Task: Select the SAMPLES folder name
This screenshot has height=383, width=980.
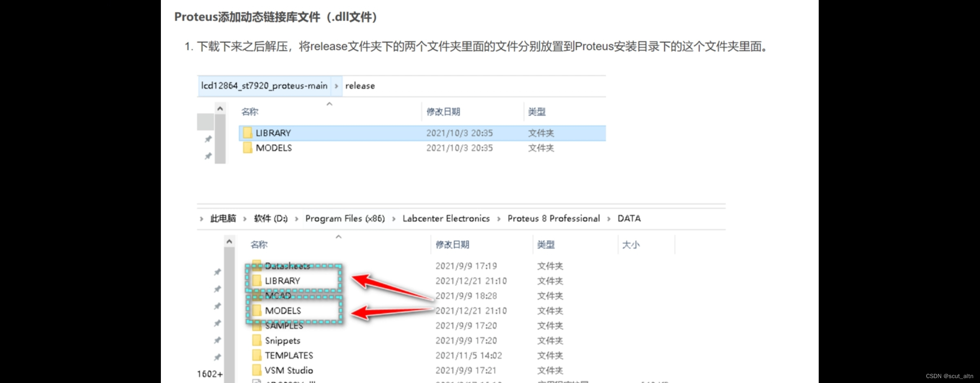Action: (x=284, y=325)
